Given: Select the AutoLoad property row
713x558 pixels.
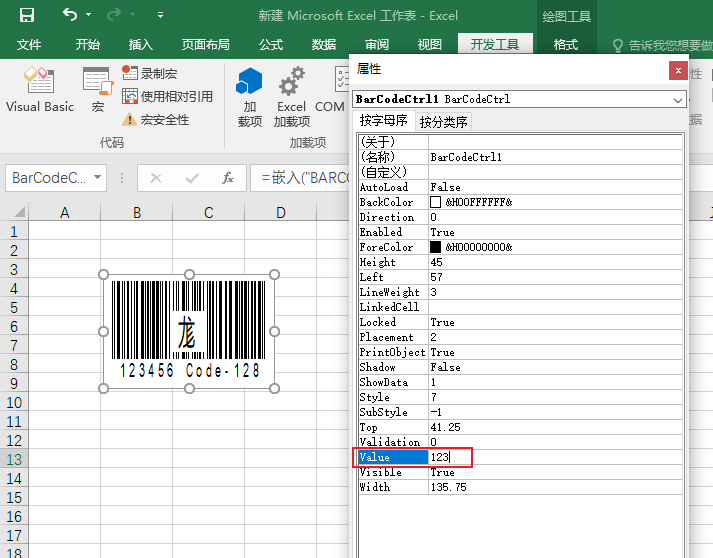Looking at the screenshot, I should (x=521, y=187).
